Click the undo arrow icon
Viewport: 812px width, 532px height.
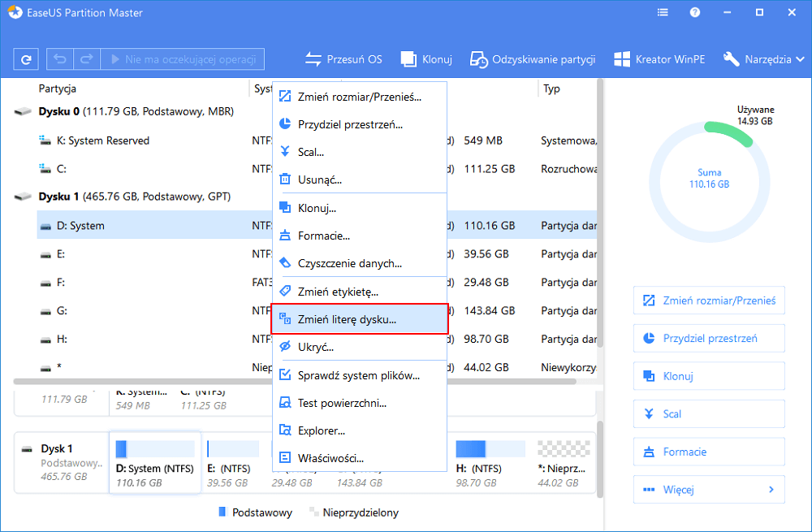(60, 59)
